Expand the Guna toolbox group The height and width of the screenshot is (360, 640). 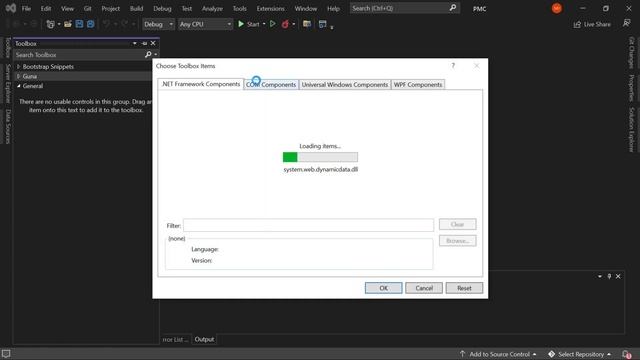18,76
